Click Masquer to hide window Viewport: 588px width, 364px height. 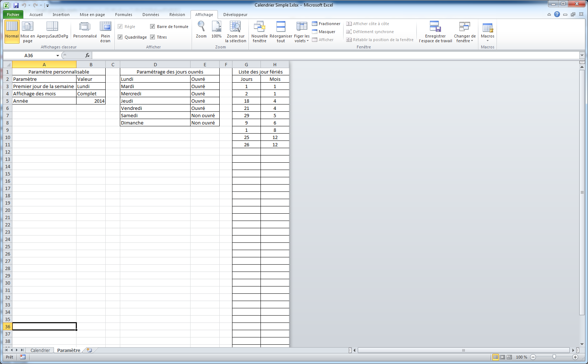click(x=324, y=32)
